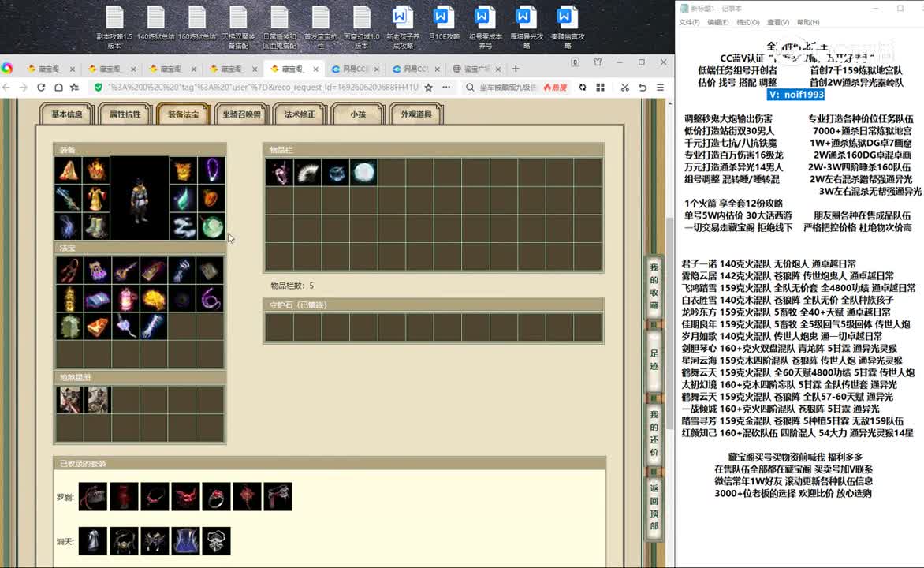Switch to the 法术修正 tab
This screenshot has height=568, width=924.
point(300,114)
